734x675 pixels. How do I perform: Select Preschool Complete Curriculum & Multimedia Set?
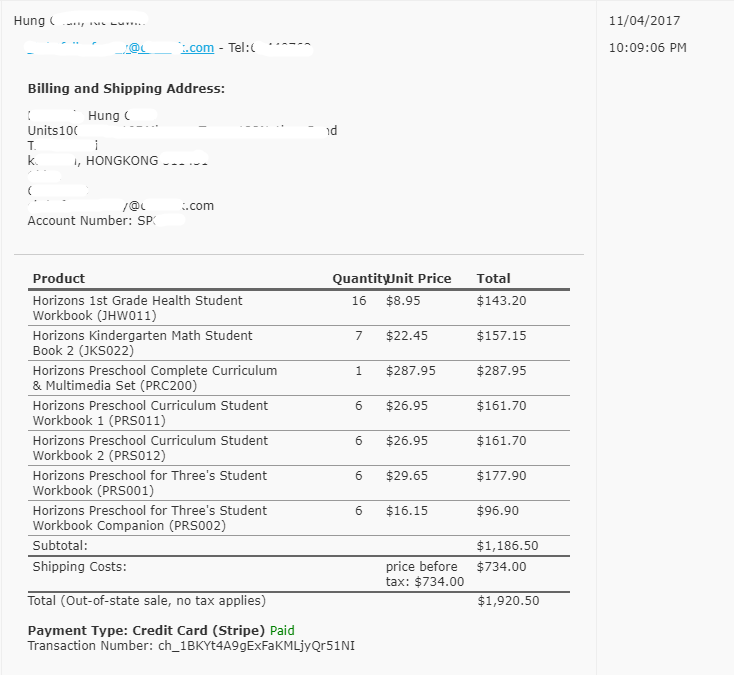(x=155, y=378)
